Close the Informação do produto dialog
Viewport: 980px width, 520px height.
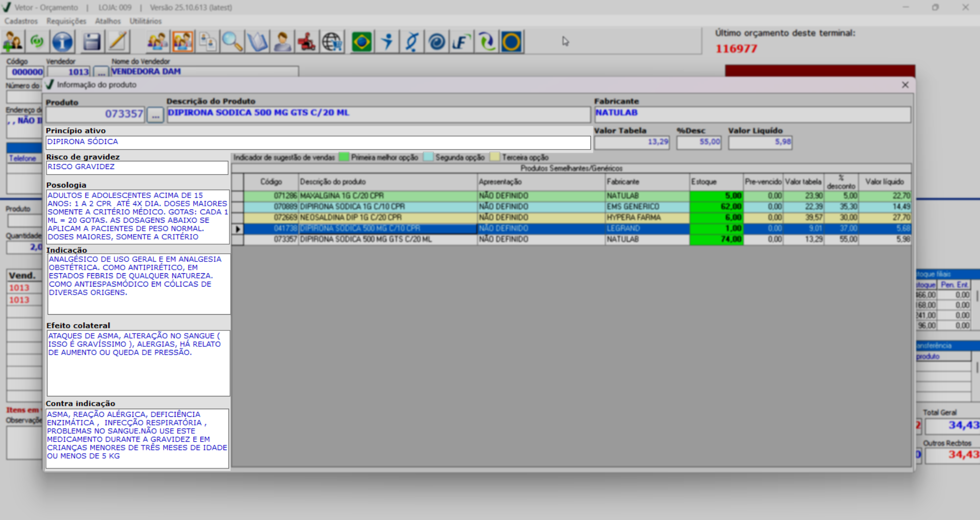point(905,85)
